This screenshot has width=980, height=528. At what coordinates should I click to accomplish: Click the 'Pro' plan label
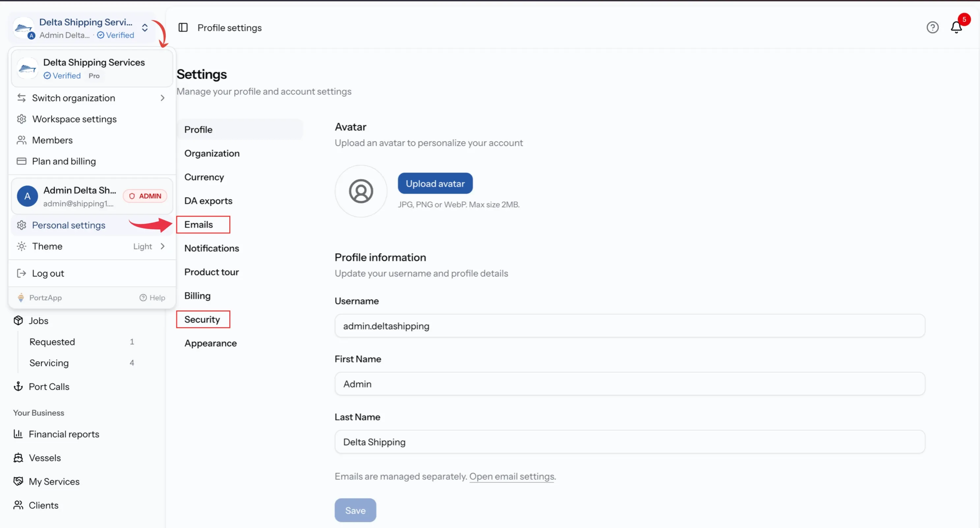point(94,76)
